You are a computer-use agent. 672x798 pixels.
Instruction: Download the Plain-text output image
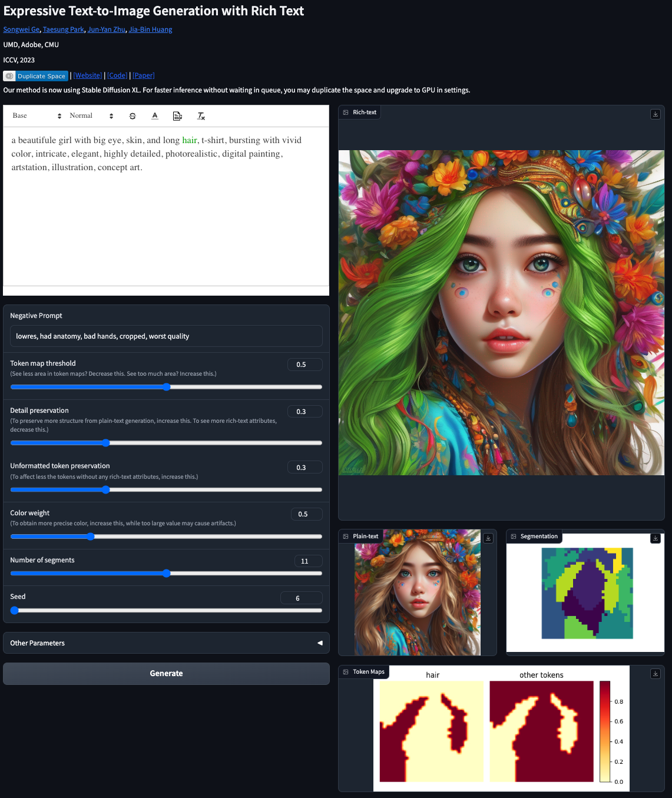click(488, 538)
